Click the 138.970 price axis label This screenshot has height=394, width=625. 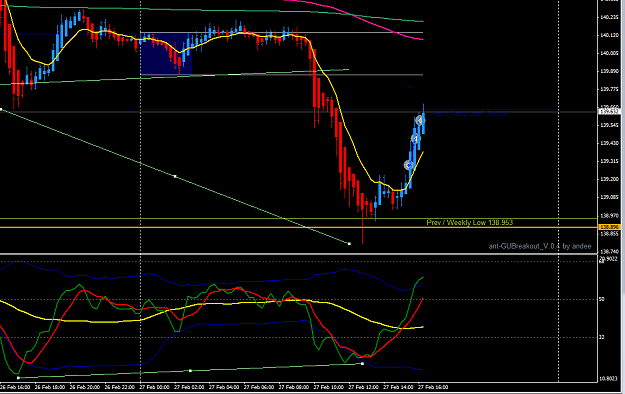609,216
